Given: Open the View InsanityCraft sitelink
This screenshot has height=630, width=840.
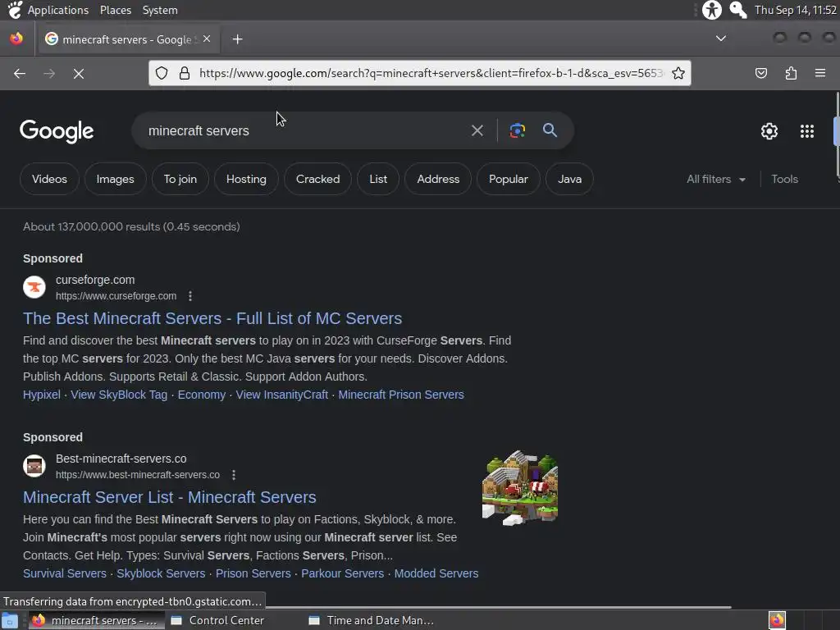Looking at the screenshot, I should (282, 395).
